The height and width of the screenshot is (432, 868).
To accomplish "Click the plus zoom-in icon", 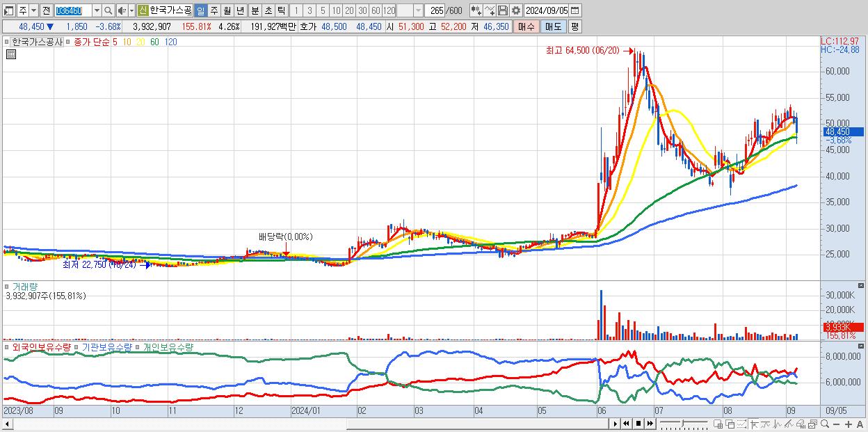I will [x=849, y=424].
